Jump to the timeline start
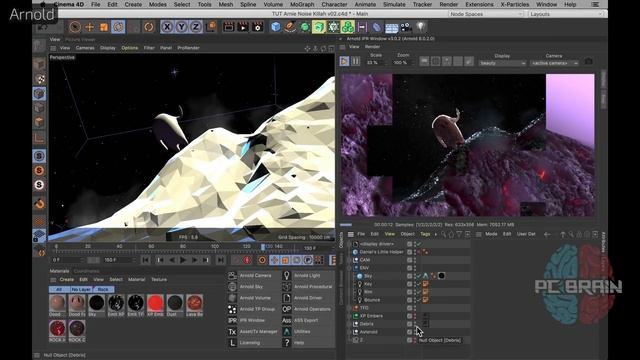The height and width of the screenshot is (360, 640). [145, 260]
